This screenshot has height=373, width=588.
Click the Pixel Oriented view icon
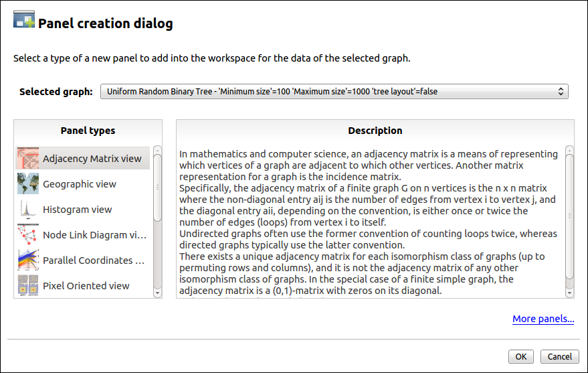[27, 286]
